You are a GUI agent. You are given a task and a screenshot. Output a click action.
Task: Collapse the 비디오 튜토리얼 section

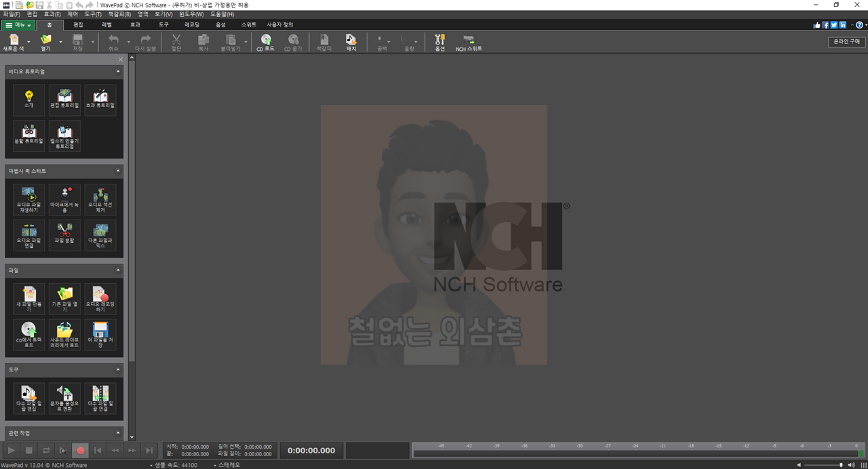pyautogui.click(x=118, y=71)
